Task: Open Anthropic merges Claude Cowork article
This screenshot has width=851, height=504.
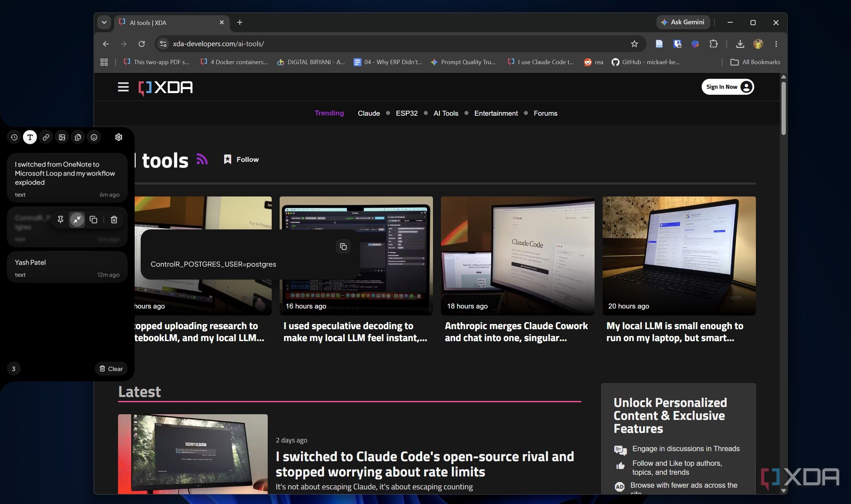Action: 516,332
